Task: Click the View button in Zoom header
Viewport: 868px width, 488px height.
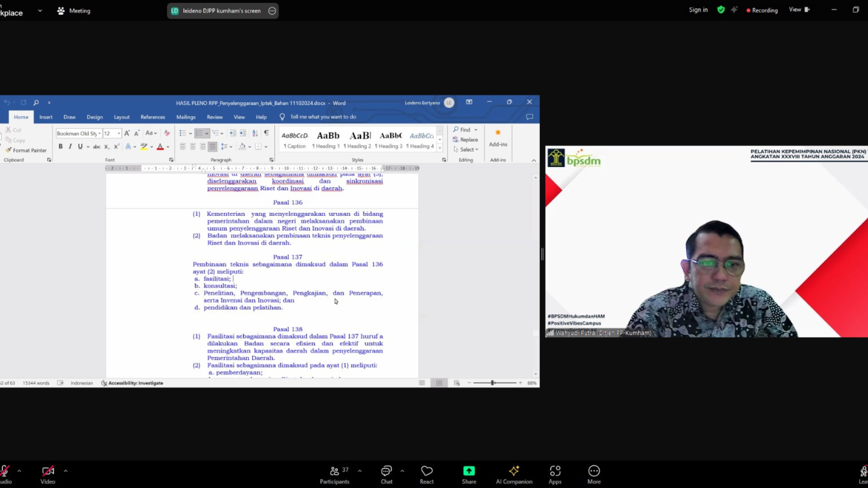Action: click(799, 9)
